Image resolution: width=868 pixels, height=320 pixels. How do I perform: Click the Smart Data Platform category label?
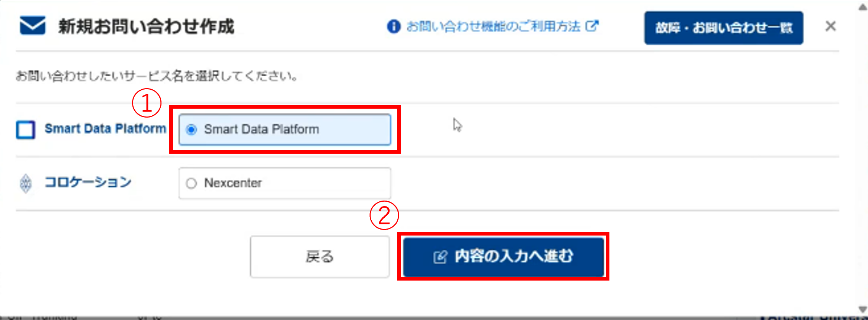coord(105,129)
